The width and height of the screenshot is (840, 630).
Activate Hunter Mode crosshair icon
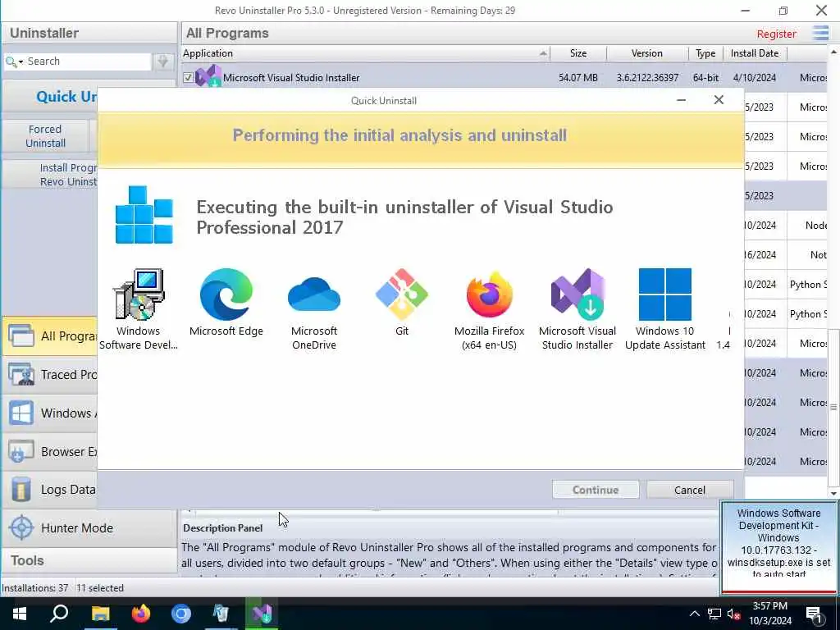(21, 527)
